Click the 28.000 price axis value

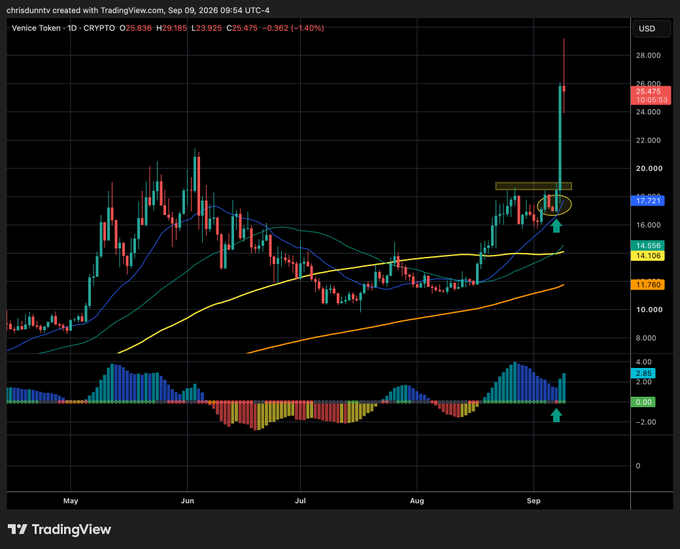(648, 56)
